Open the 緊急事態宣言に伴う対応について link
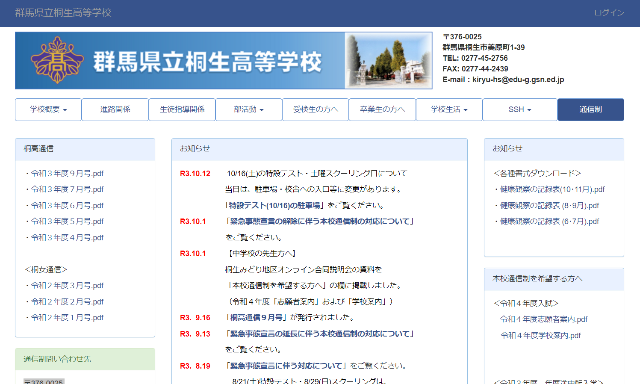Image resolution: width=640 pixels, height=384 pixels. coord(286,366)
